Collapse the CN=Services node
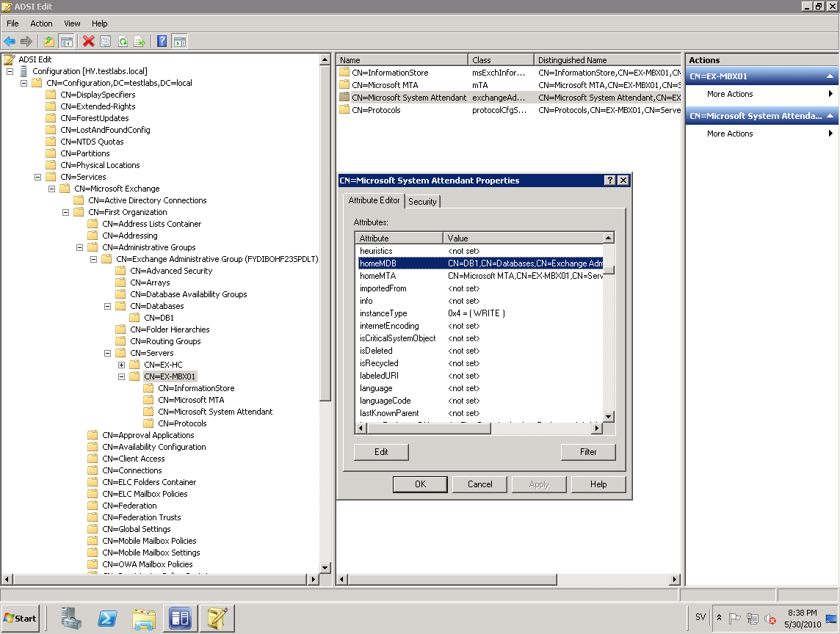Viewport: 840px width, 634px height. pyautogui.click(x=37, y=177)
